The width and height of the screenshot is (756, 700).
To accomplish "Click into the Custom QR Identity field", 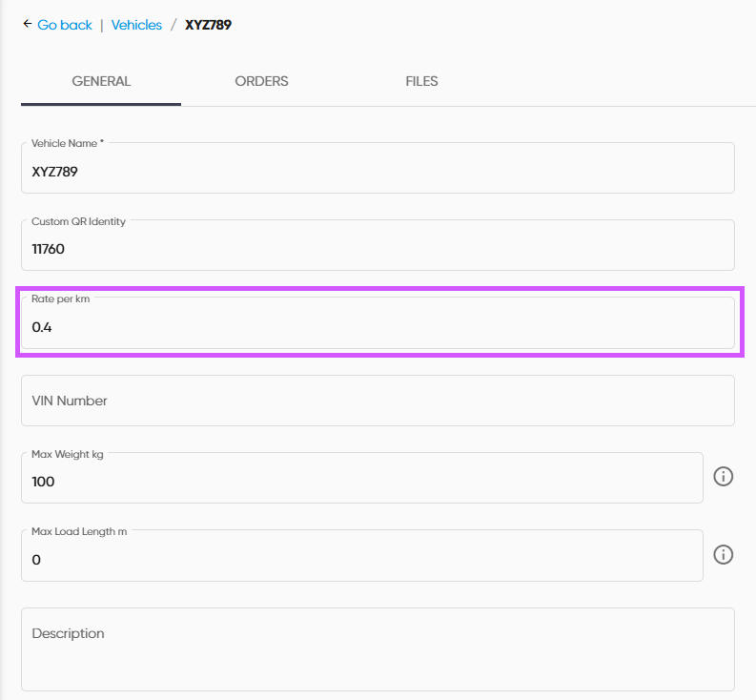I will [378, 249].
